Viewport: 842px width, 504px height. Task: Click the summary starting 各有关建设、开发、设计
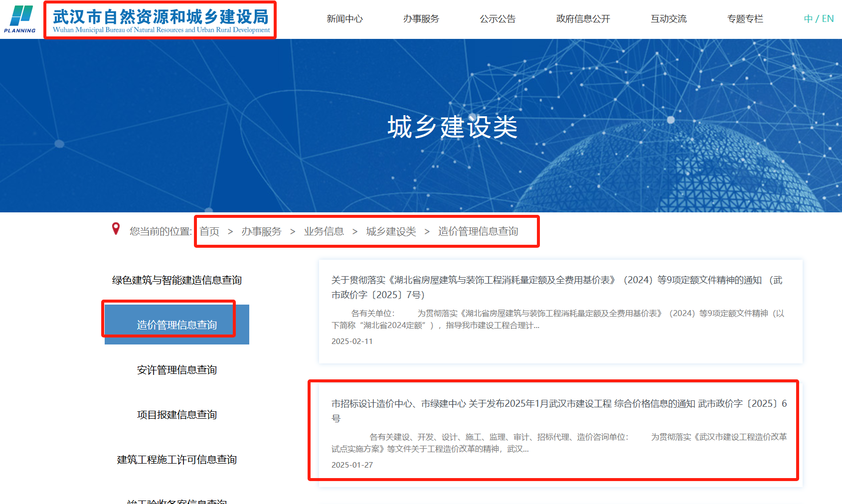click(559, 443)
